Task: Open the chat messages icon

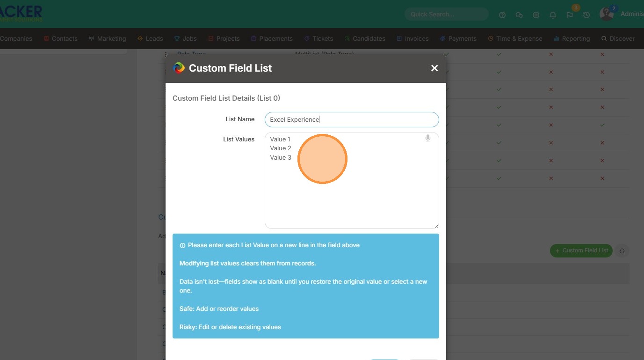Action: point(519,15)
